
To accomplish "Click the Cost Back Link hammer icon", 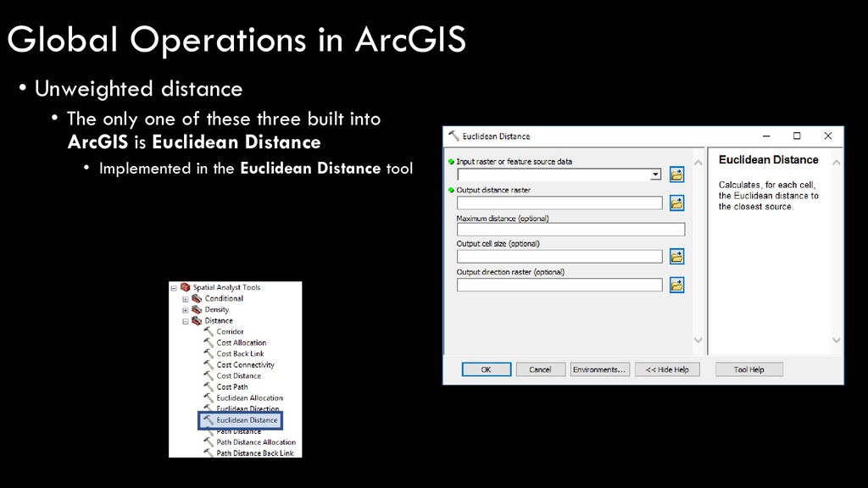I will [209, 353].
